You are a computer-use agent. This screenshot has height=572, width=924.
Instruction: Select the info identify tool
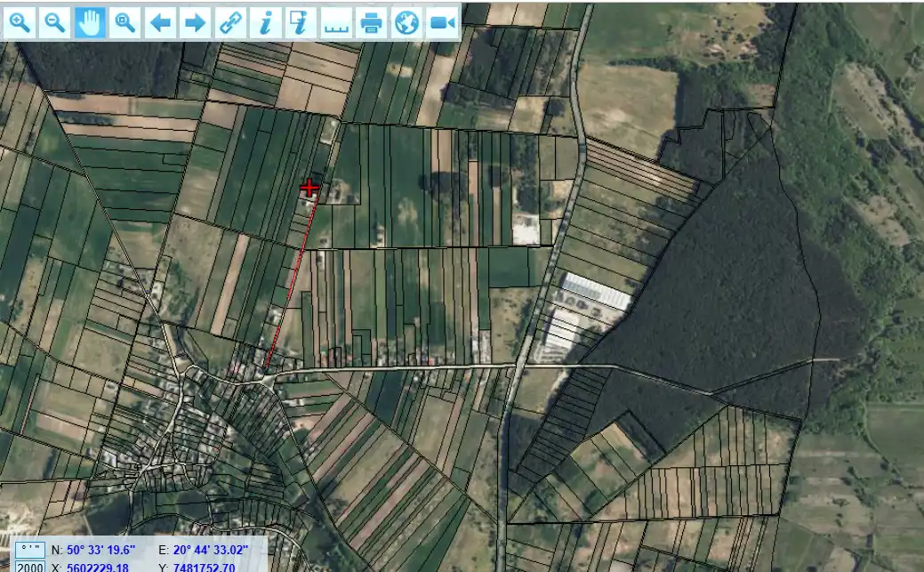(x=265, y=23)
